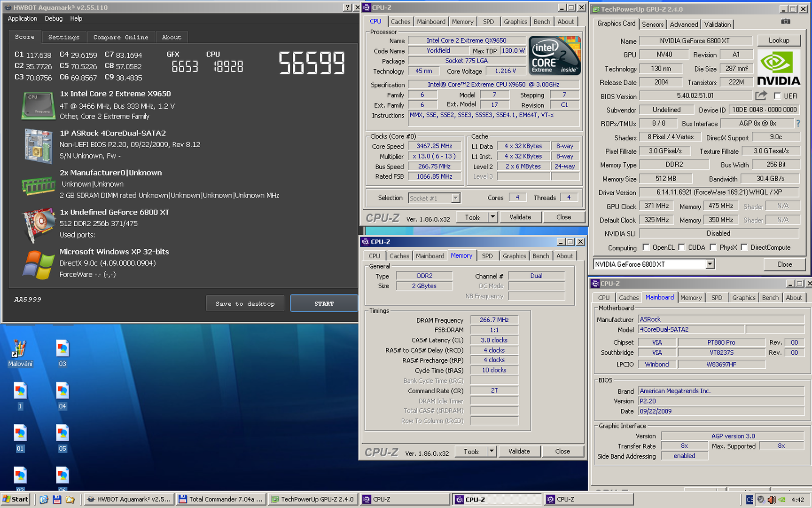
Task: Switch to Compare Online tab in Aquamark
Action: pyautogui.click(x=121, y=37)
